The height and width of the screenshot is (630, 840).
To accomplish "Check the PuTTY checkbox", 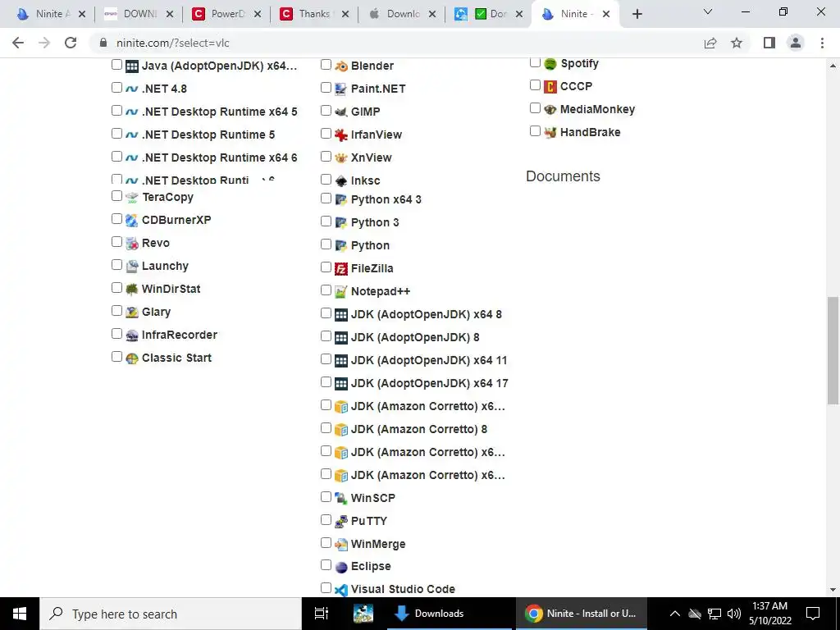I will tap(326, 519).
